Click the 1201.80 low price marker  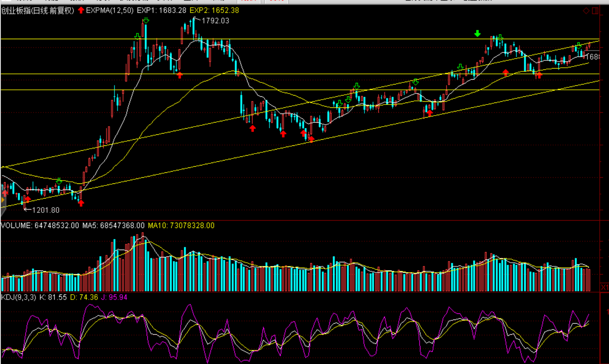pos(45,210)
